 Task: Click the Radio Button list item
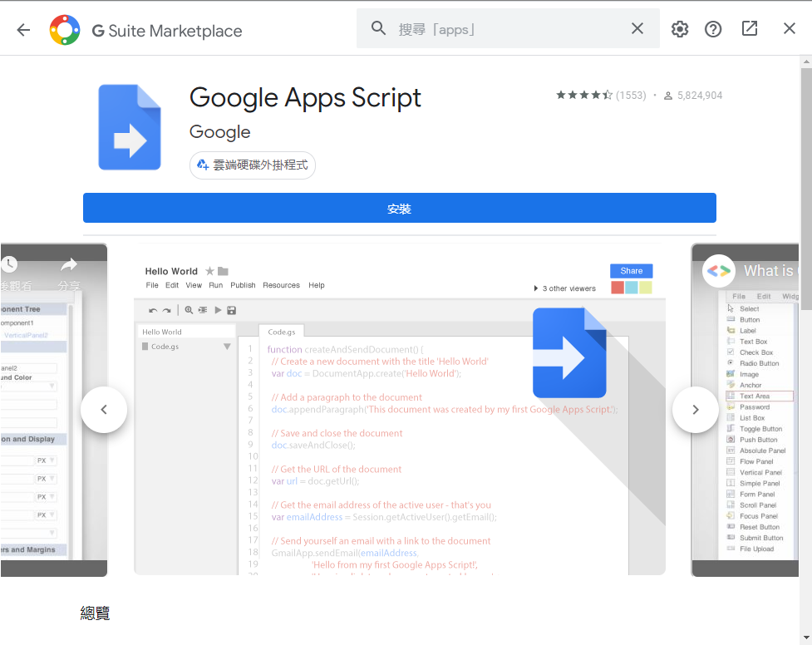coord(759,364)
